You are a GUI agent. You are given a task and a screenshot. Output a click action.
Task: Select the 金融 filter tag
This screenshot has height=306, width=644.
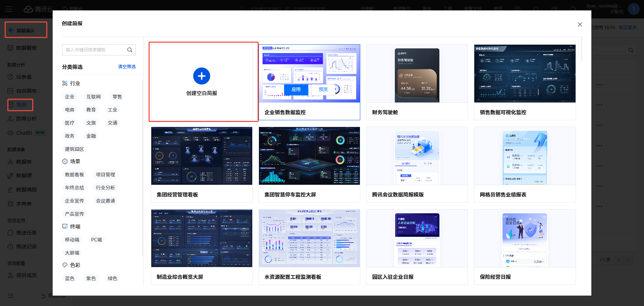[91, 136]
